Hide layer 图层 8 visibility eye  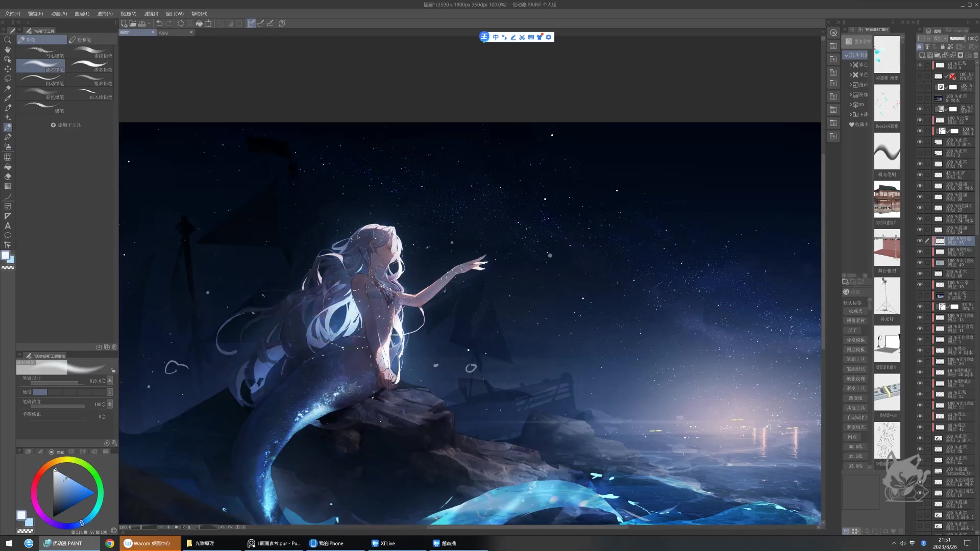coord(920,65)
